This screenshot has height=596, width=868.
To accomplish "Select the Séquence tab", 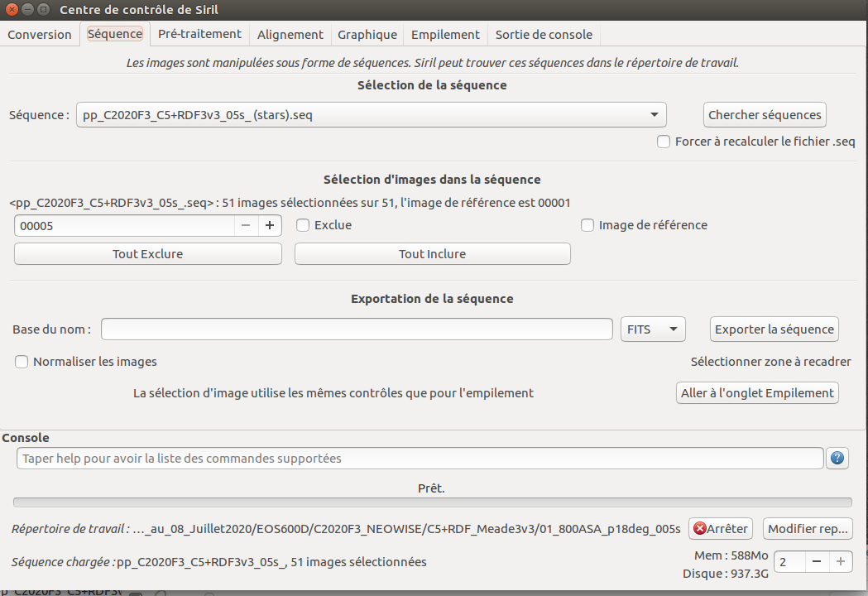I will pyautogui.click(x=115, y=34).
